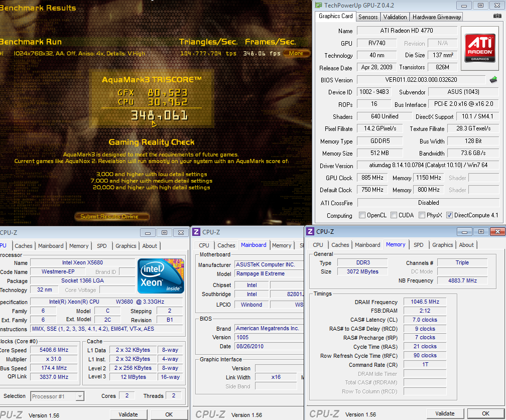Enable the PhysX checkbox

pos(422,215)
